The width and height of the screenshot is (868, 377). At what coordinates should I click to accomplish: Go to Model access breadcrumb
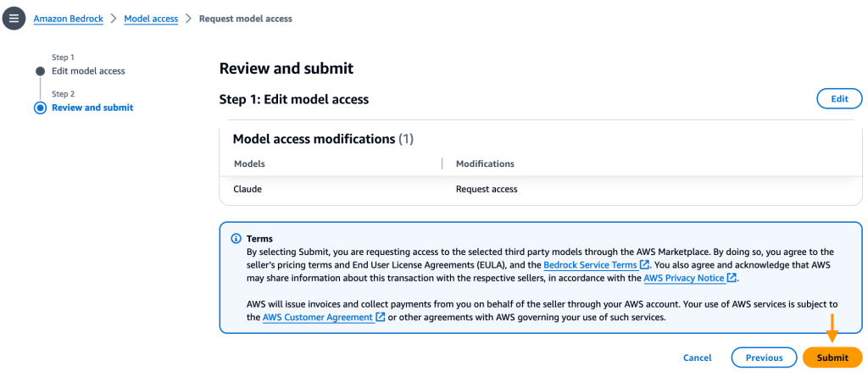pos(151,18)
